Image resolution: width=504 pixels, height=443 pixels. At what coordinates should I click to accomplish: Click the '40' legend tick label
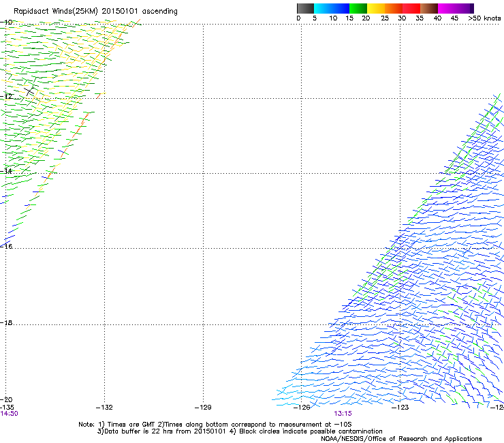tap(437, 18)
